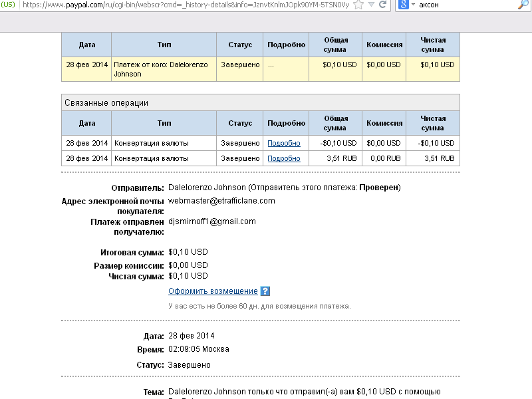This screenshot has width=532, height=399.
Task: Focus the paypal.com address bar
Action: [x=186, y=5]
